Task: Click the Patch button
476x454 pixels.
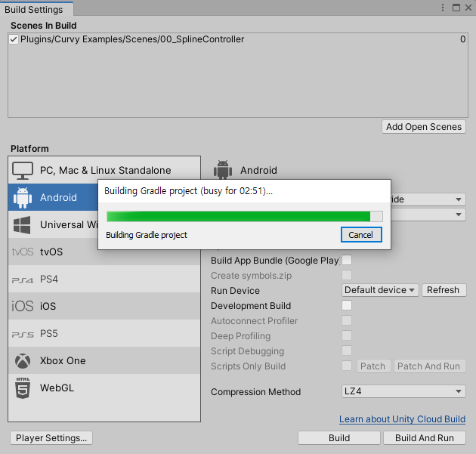Action: (373, 366)
